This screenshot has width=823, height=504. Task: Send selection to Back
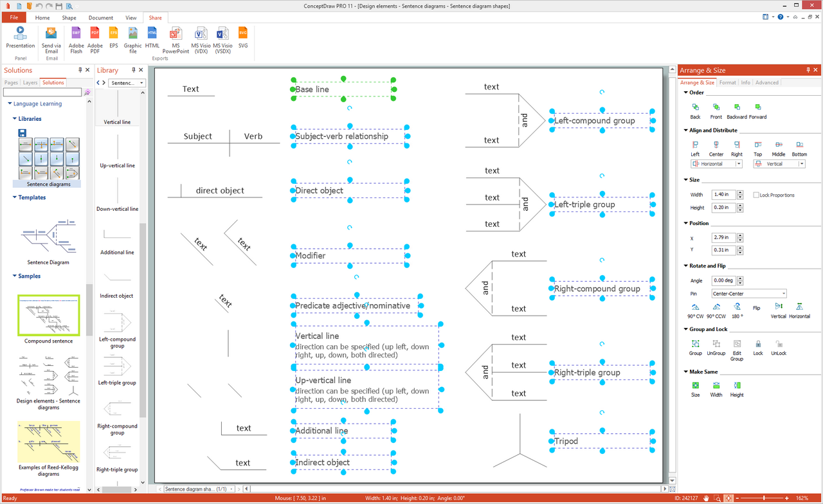pyautogui.click(x=695, y=111)
